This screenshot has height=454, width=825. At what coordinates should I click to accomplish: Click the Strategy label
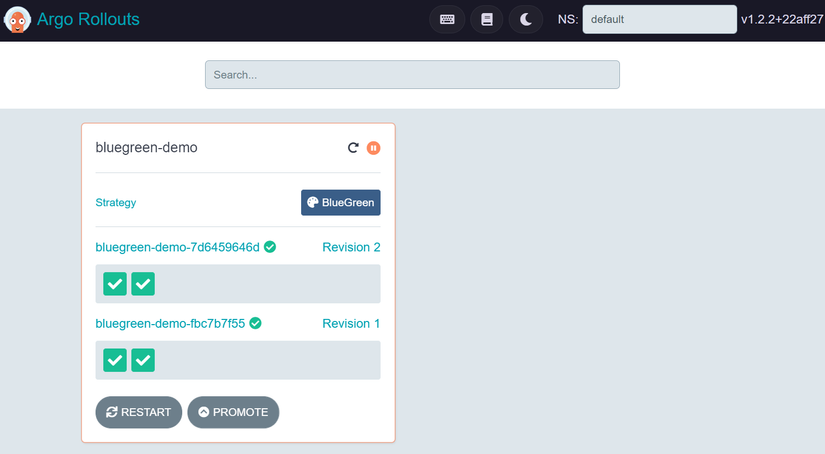coord(116,203)
